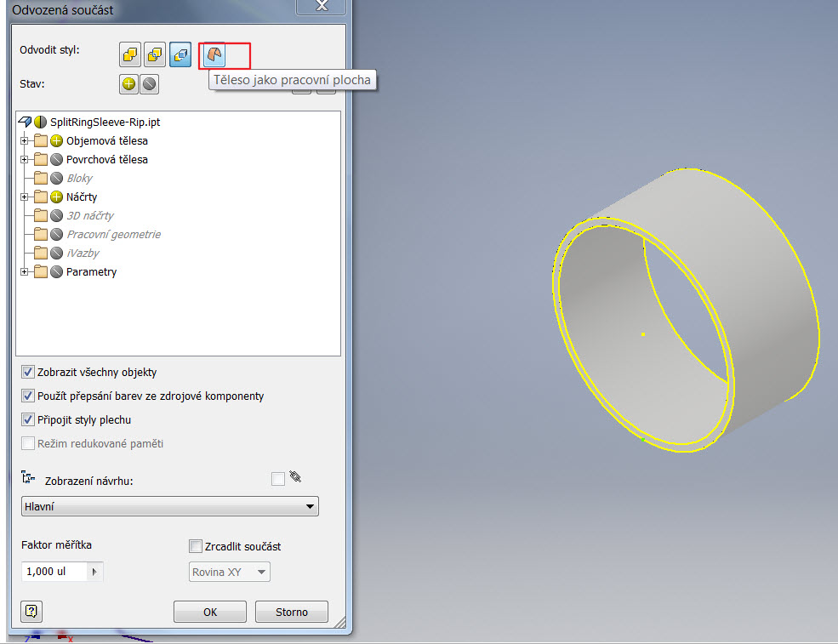Toggle include status of Náčrty
The height and width of the screenshot is (644, 838).
[x=57, y=197]
